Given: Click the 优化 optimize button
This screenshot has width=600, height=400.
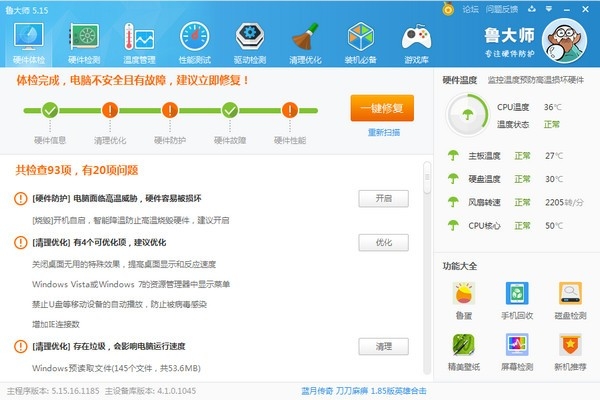Looking at the screenshot, I should click(x=383, y=242).
